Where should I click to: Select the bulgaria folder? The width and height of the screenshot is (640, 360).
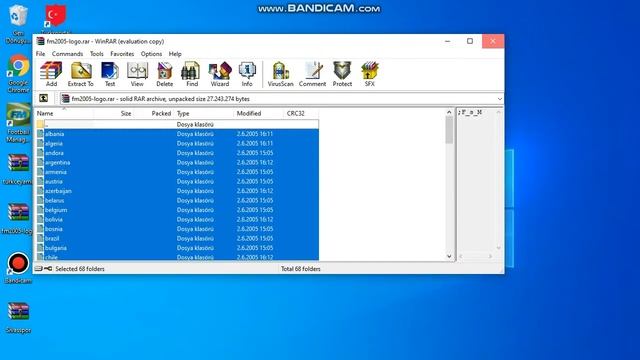click(177, 248)
